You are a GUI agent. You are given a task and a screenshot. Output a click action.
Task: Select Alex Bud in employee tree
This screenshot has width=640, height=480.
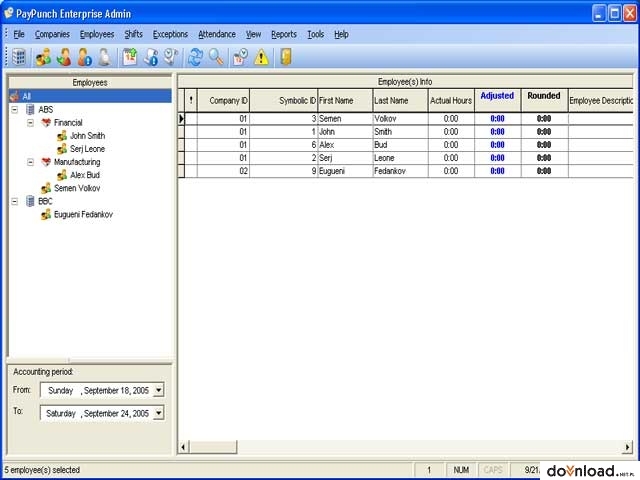click(85, 175)
